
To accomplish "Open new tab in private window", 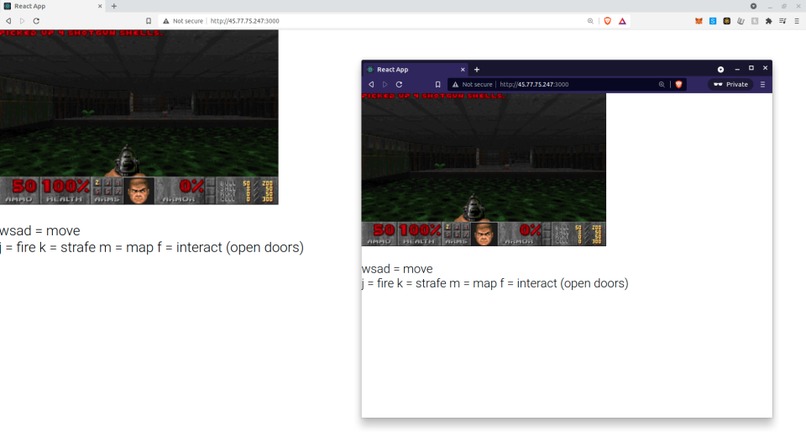I will click(x=477, y=69).
